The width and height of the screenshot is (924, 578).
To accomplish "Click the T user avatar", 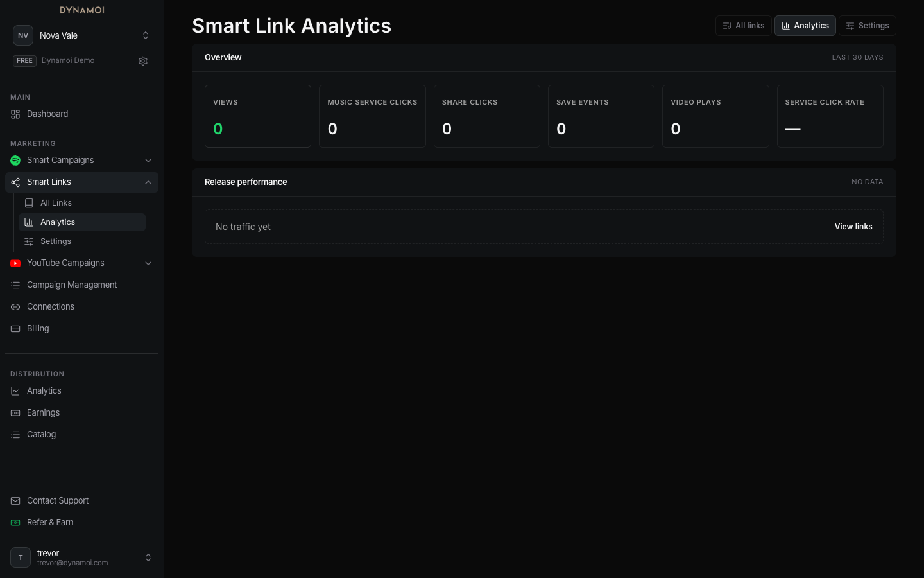I will [x=21, y=557].
